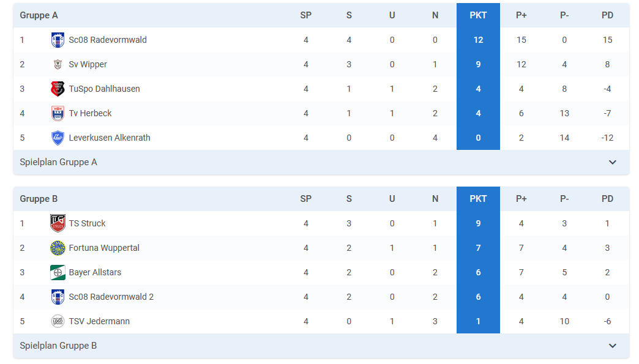Select the PKT column header in Gruppe B

pyautogui.click(x=478, y=199)
